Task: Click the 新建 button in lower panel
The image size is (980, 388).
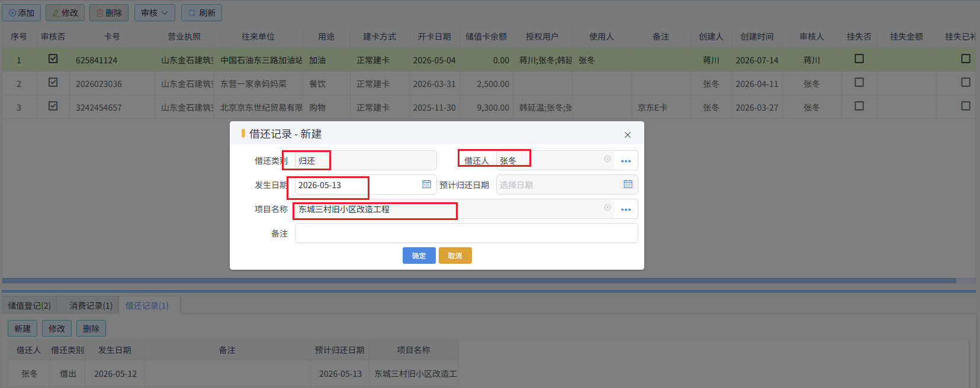Action: pos(23,328)
